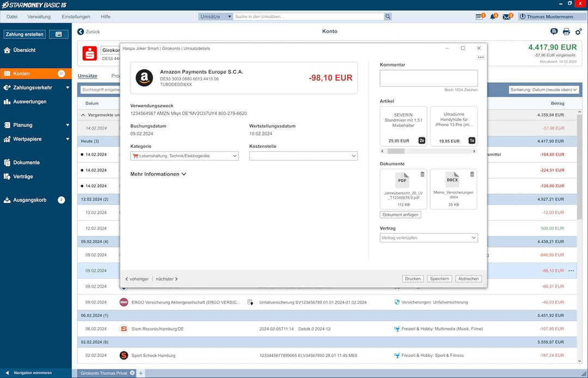The width and height of the screenshot is (588, 378).
Task: Click the Navigation minimieren arrow
Action: coord(7,373)
